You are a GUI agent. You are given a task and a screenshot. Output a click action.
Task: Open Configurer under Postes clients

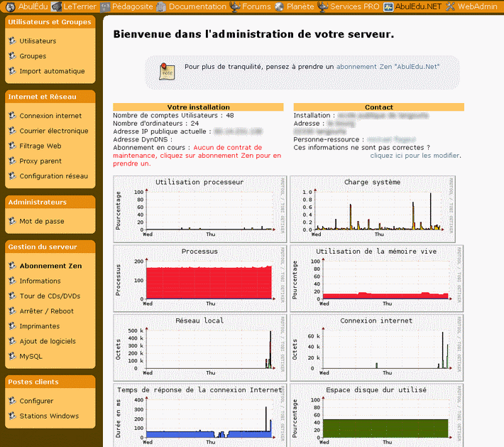coord(36,401)
